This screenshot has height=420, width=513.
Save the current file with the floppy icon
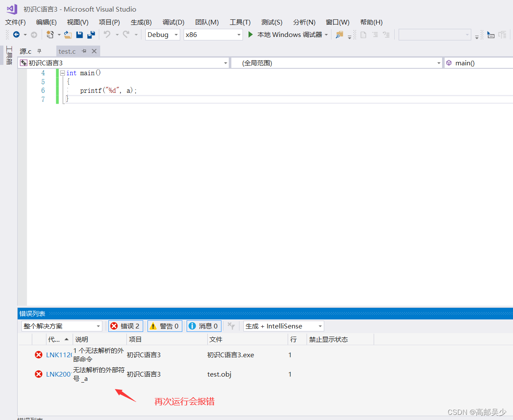[80, 34]
